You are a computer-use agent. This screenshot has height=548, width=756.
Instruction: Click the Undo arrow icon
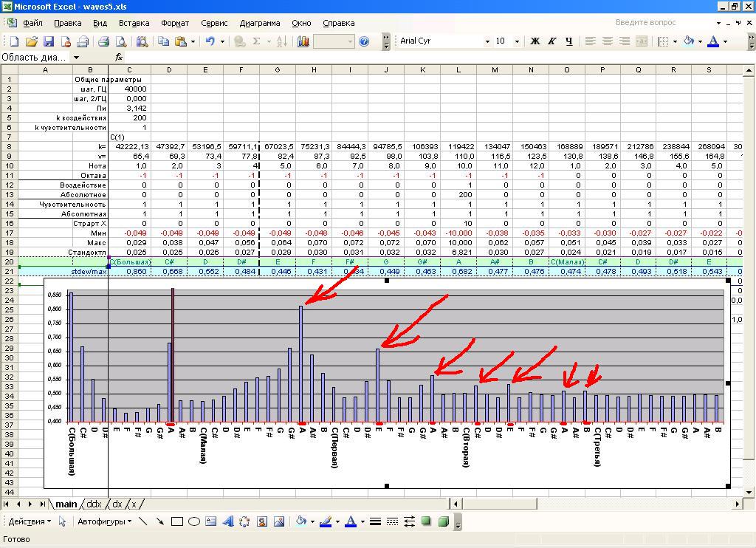pos(210,41)
